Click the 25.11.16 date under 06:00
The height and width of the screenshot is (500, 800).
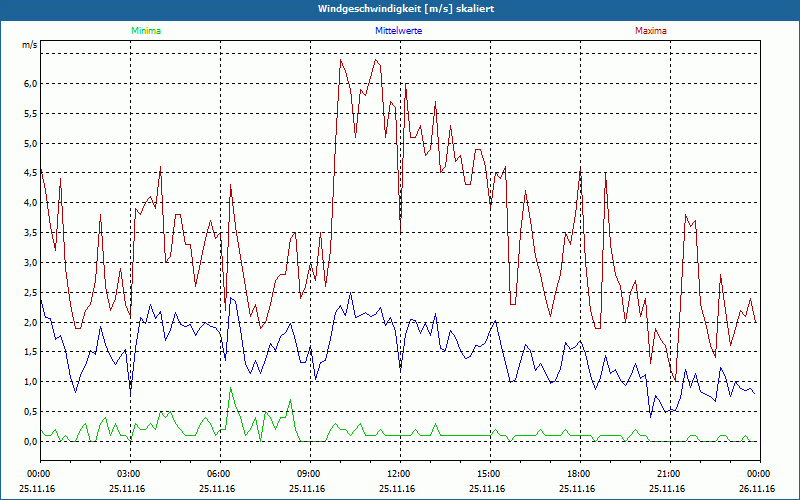coord(217,489)
